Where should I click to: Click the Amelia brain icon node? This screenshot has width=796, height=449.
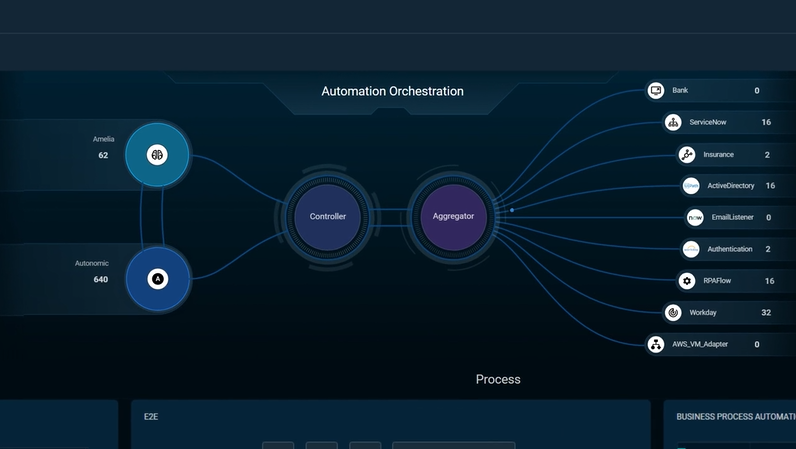click(157, 155)
